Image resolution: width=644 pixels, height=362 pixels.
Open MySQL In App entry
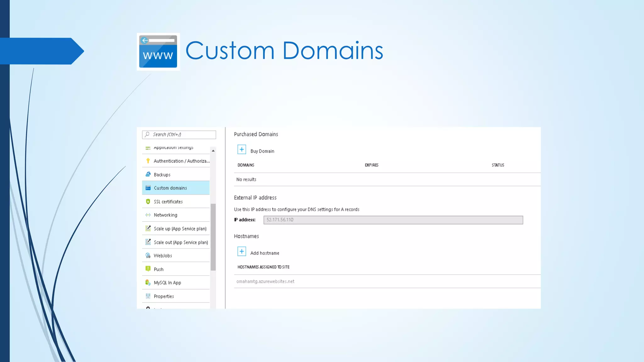tap(176, 282)
